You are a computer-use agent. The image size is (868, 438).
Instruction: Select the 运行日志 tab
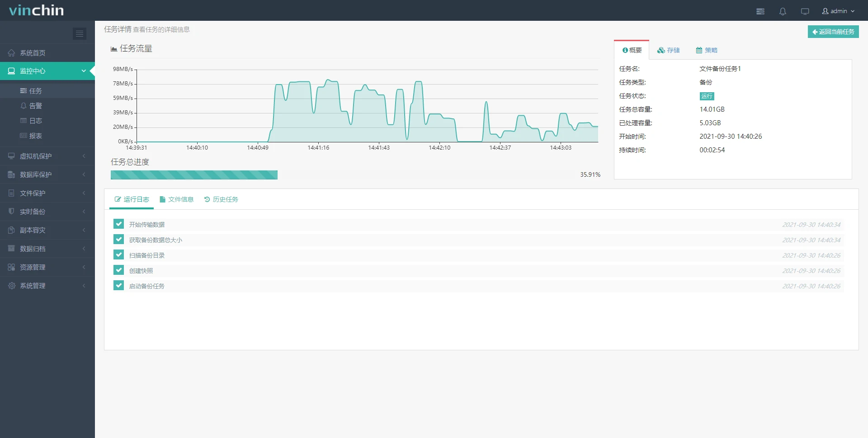tap(132, 199)
